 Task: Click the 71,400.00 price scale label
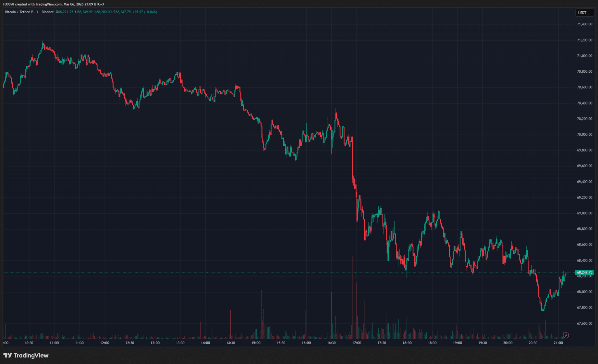pyautogui.click(x=584, y=24)
